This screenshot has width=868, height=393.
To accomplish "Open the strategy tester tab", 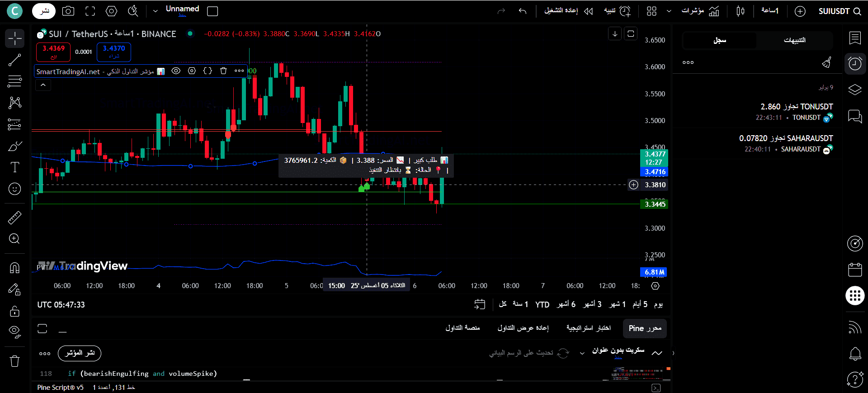I will (x=588, y=328).
